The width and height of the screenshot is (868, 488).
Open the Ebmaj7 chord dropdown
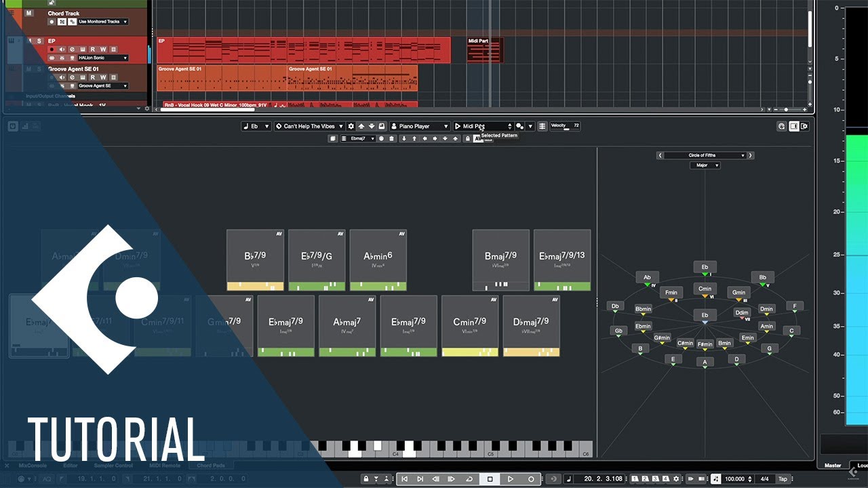(x=357, y=138)
